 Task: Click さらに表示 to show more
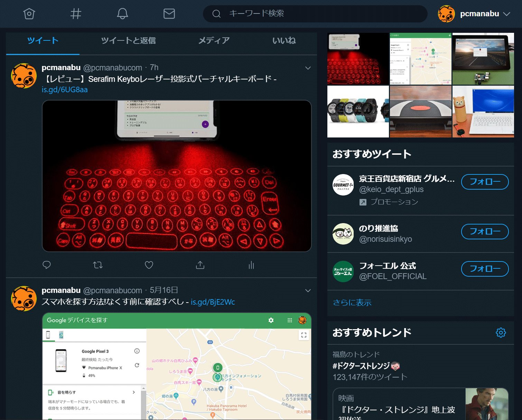(352, 303)
